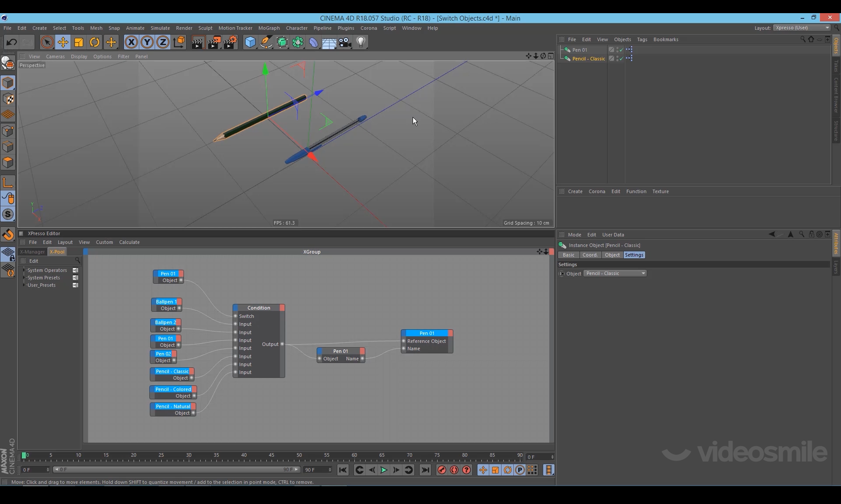The image size is (841, 504).
Task: Click the Camera object icon
Action: [x=345, y=42]
